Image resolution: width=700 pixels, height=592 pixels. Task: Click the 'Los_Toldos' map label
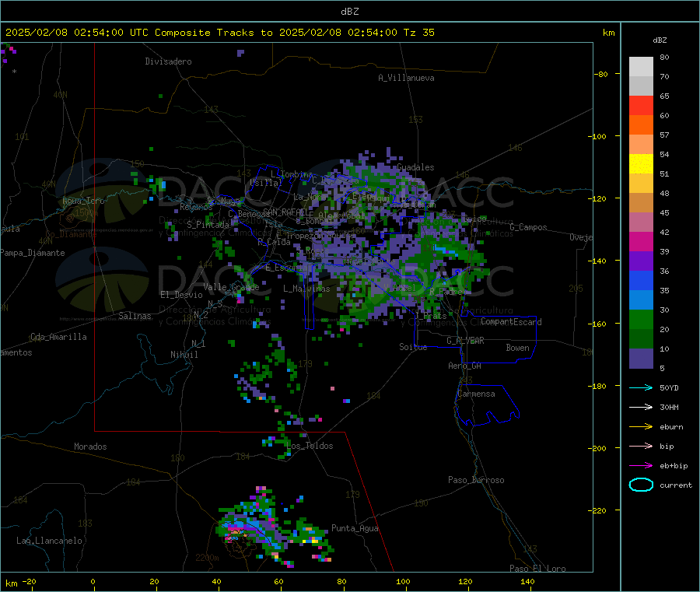pos(310,446)
